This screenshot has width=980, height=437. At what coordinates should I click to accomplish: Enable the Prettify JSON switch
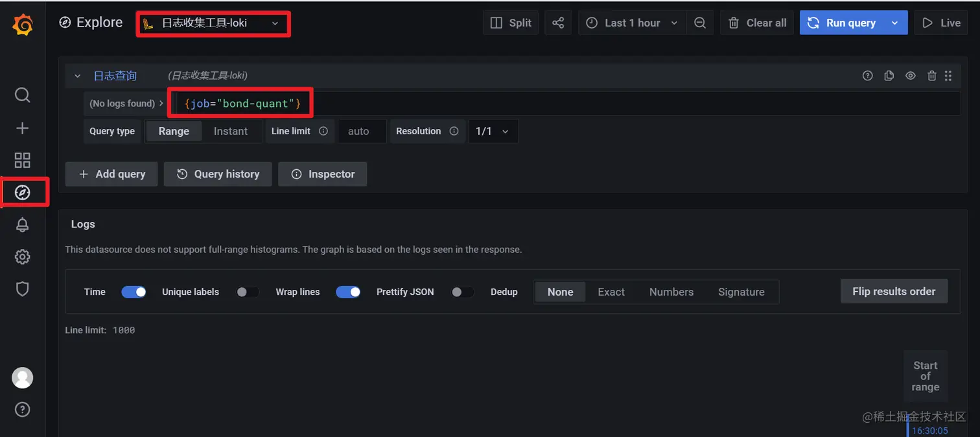pos(462,292)
